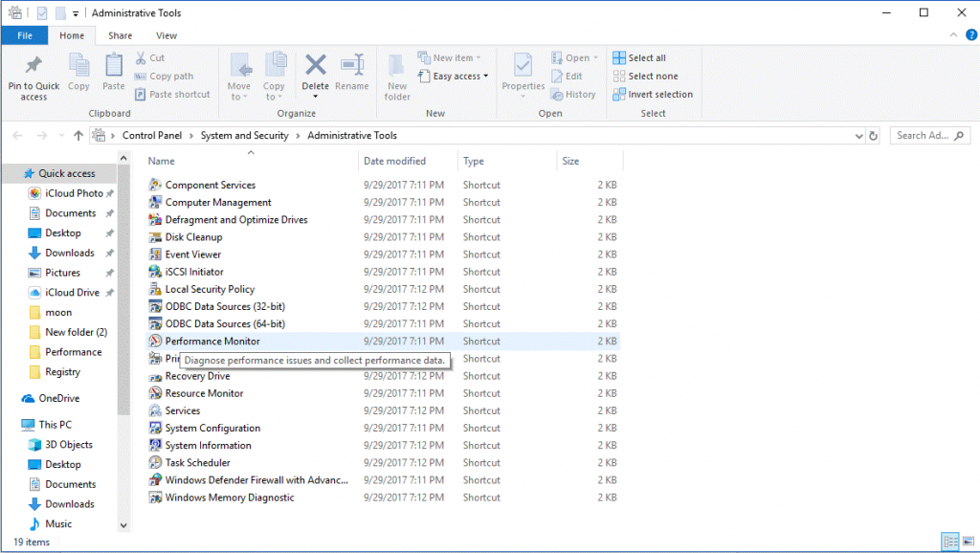
Task: Expand the Open button dropdown arrow
Action: (x=595, y=58)
